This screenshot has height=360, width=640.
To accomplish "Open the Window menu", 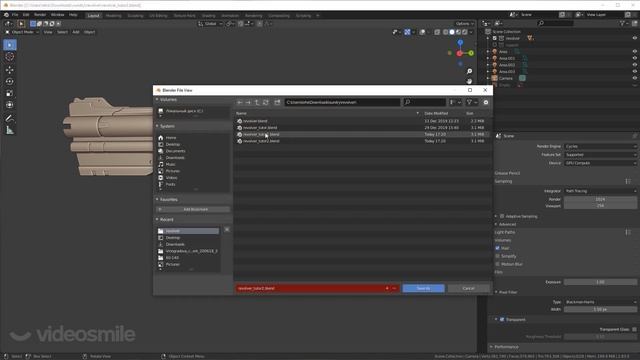I will click(58, 15).
